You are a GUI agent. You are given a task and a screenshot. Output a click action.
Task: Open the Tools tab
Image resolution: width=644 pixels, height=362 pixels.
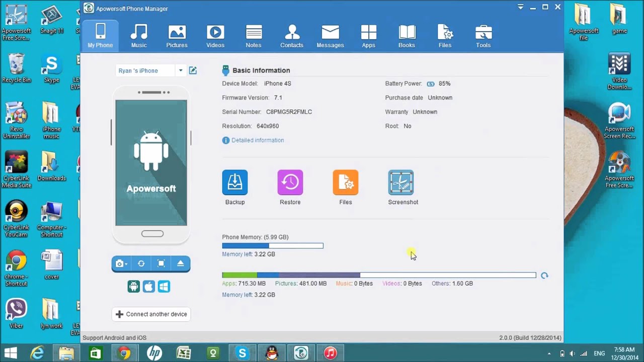pyautogui.click(x=483, y=36)
